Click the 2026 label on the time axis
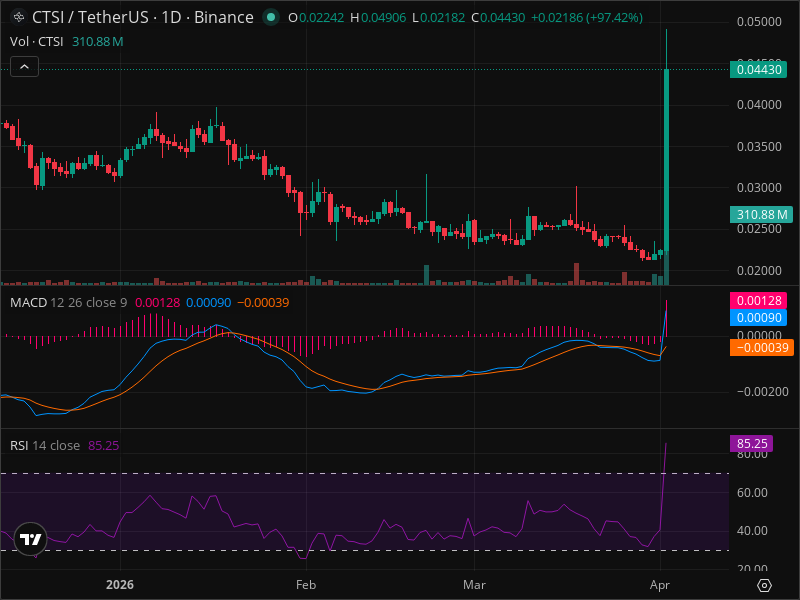This screenshot has width=800, height=600. click(120, 585)
